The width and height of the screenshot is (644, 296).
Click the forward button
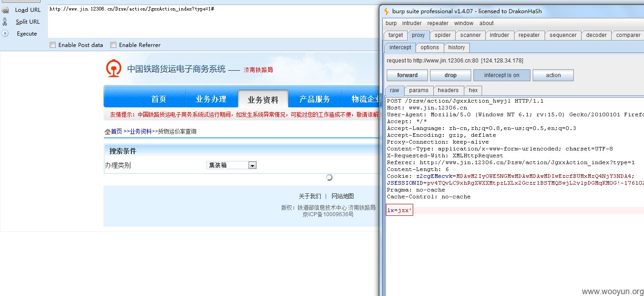[407, 75]
